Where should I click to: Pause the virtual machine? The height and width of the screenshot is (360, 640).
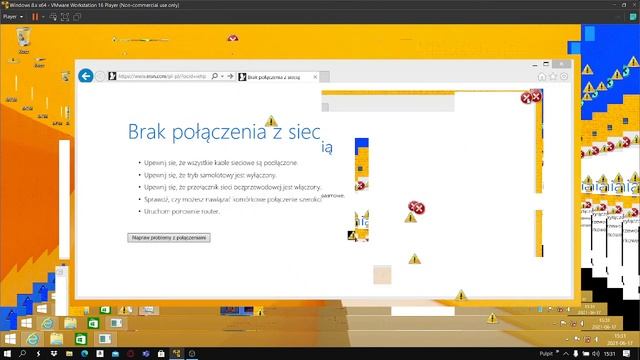coord(35,17)
